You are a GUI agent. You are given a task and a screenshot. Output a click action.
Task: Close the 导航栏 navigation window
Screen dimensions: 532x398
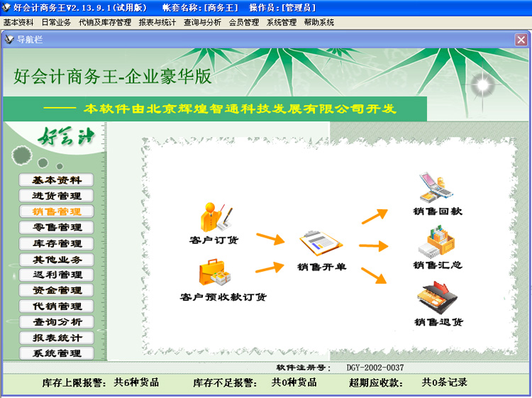521,40
